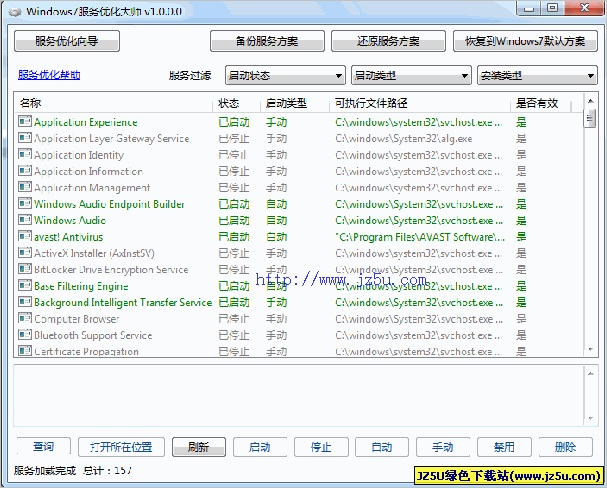Open the 启动状态 filter dropdown

pyautogui.click(x=285, y=75)
